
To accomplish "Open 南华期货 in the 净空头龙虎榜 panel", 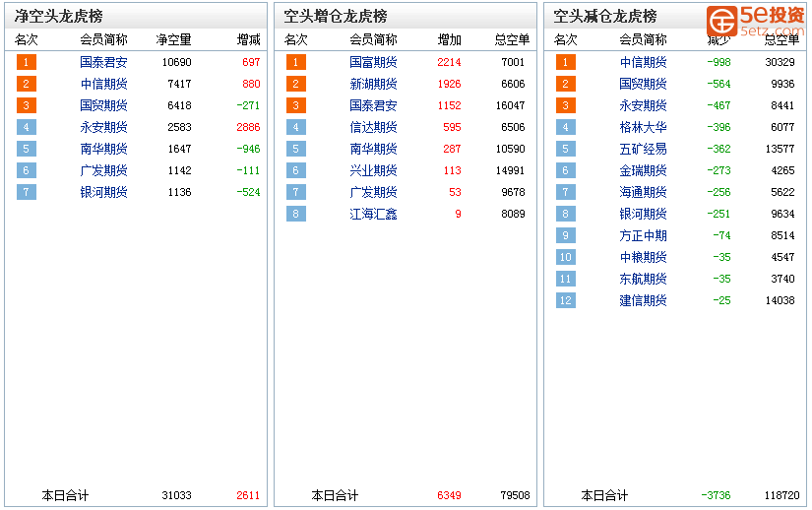I will click(103, 149).
